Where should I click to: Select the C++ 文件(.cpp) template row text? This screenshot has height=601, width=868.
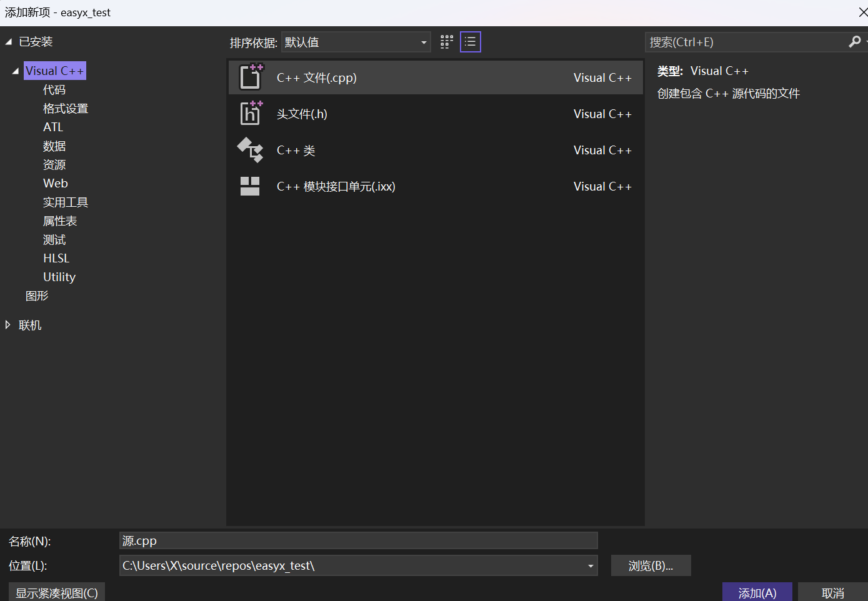click(317, 77)
